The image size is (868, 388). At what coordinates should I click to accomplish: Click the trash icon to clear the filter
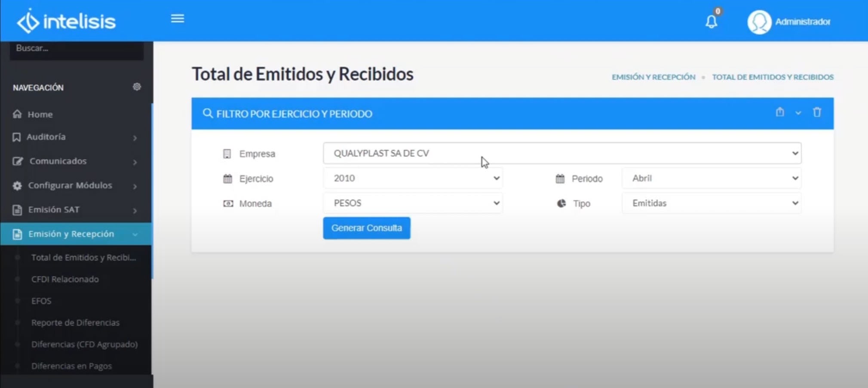(x=816, y=112)
